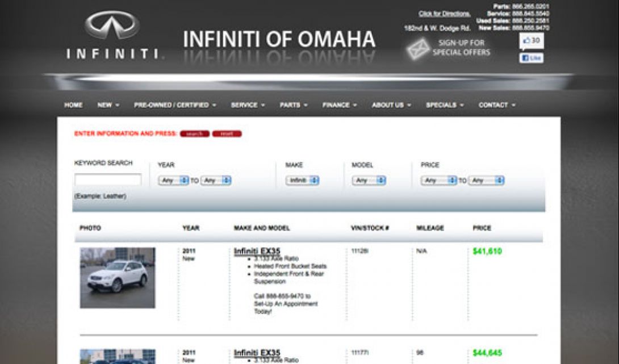Open the $44,645 Infiniti EX35 title link

click(x=257, y=353)
